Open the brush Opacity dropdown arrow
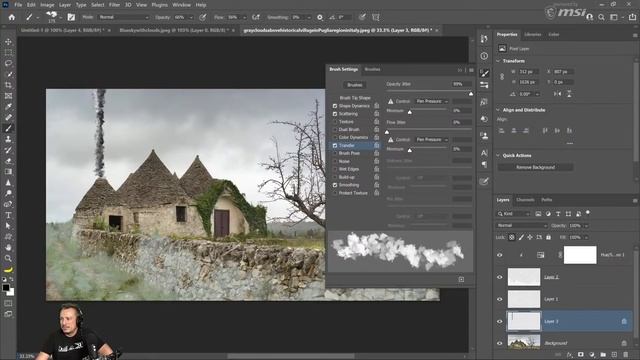640x360 pixels. (191, 18)
